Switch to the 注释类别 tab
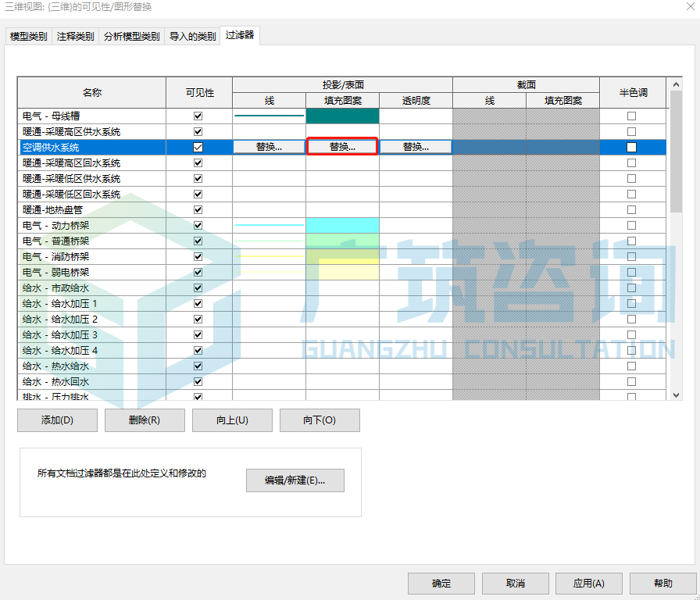Image resolution: width=700 pixels, height=600 pixels. 75,36
